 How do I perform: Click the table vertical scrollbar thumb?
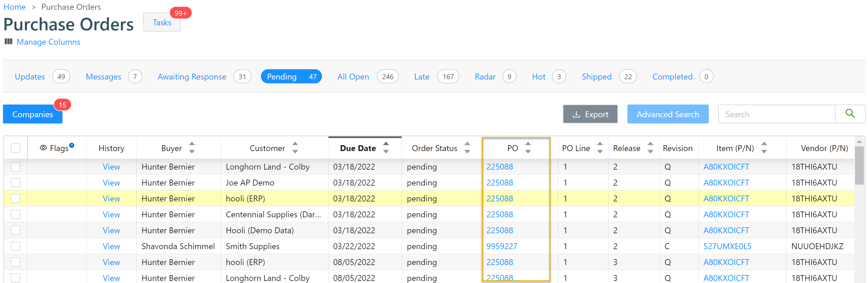tap(859, 165)
